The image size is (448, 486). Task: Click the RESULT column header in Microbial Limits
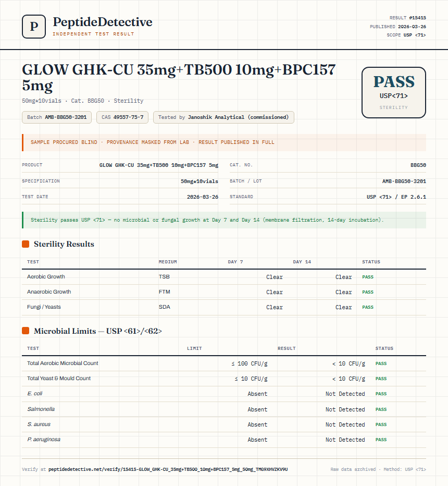[287, 348]
